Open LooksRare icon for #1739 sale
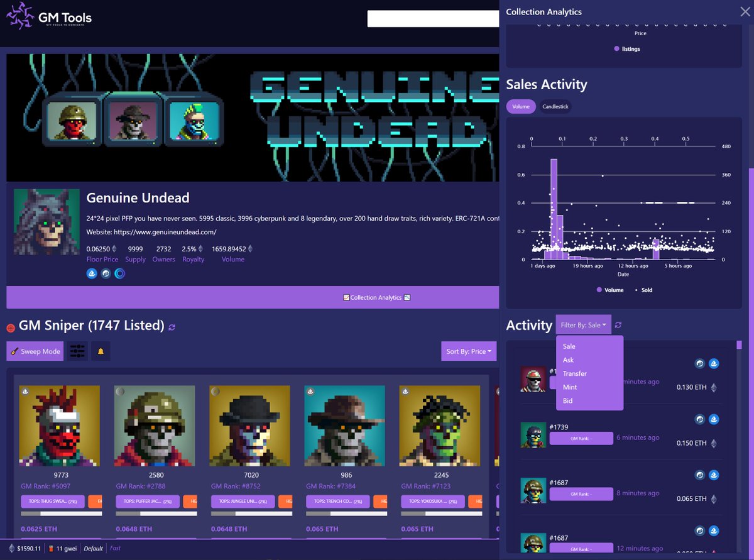Screen dimensions: 754x560 point(700,419)
